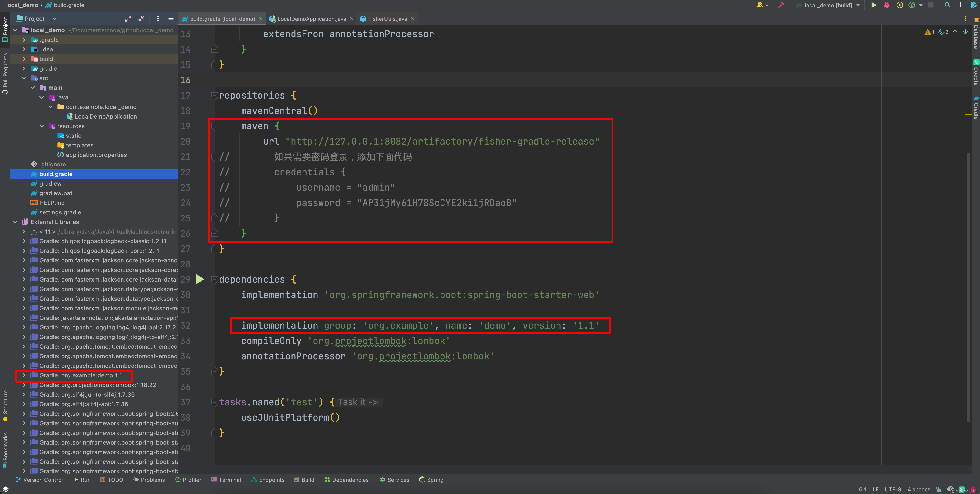Select settings.gradle in project tree
Image resolution: width=980 pixels, height=494 pixels.
tap(60, 212)
